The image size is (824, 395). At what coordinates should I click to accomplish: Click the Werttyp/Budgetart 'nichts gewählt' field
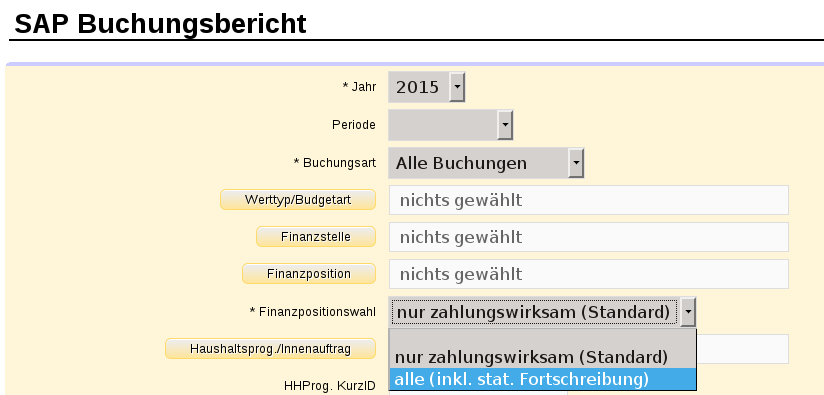click(589, 200)
